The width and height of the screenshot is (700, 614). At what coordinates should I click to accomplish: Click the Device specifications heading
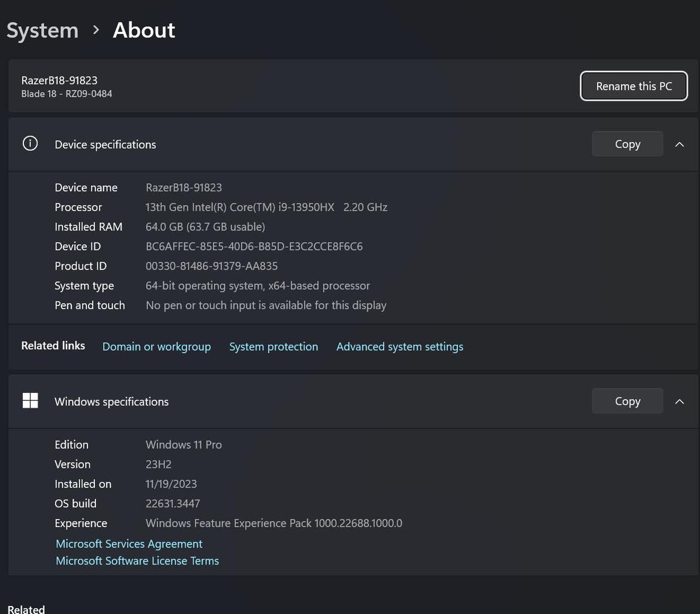(x=105, y=144)
